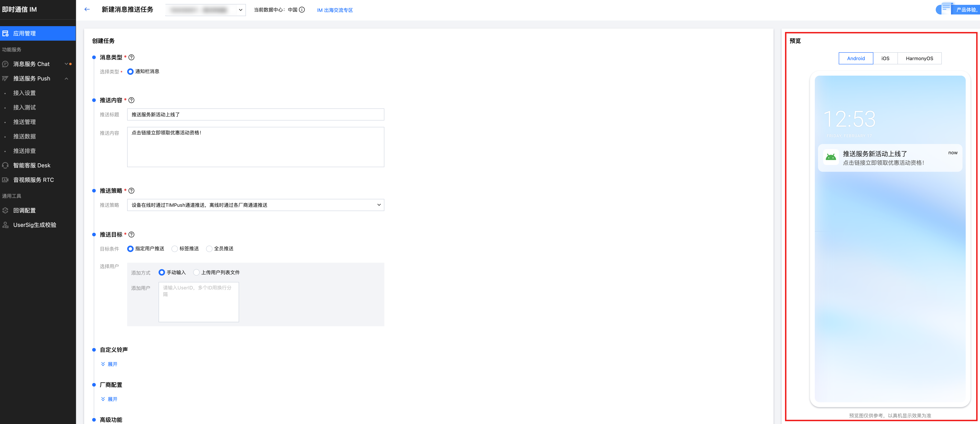Choose 上传用户列表文件 radio button
Image resolution: width=980 pixels, height=424 pixels.
pyautogui.click(x=196, y=273)
